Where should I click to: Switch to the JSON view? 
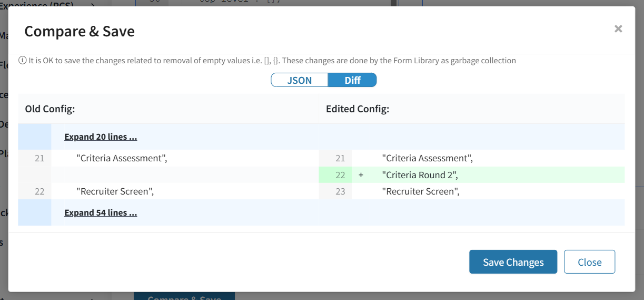300,80
